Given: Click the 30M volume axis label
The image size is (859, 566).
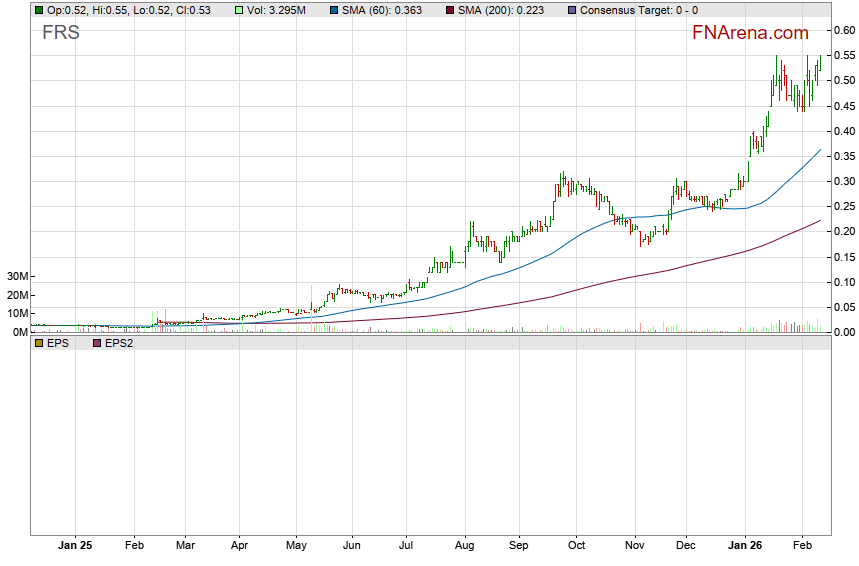Looking at the screenshot, I should (15, 277).
